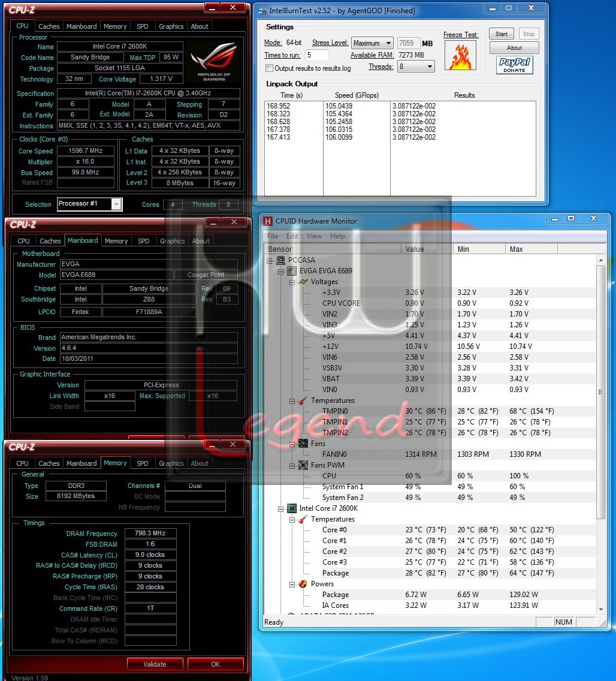Collapse the Powers section
The image size is (616, 681).
tap(292, 584)
